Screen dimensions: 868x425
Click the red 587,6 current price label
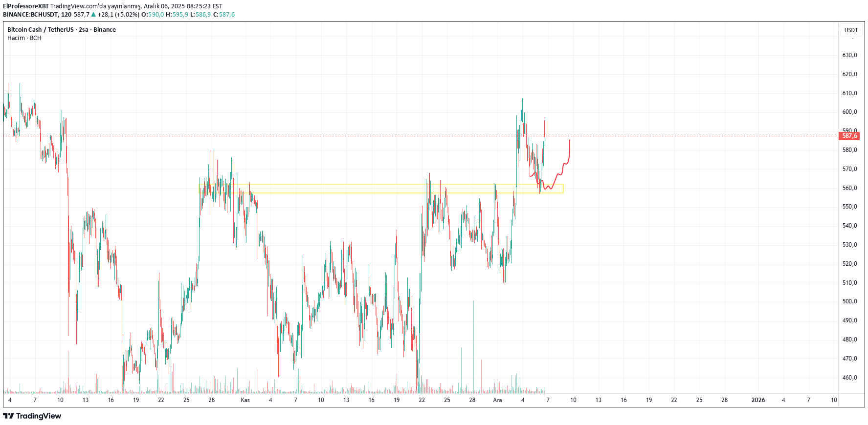click(849, 136)
